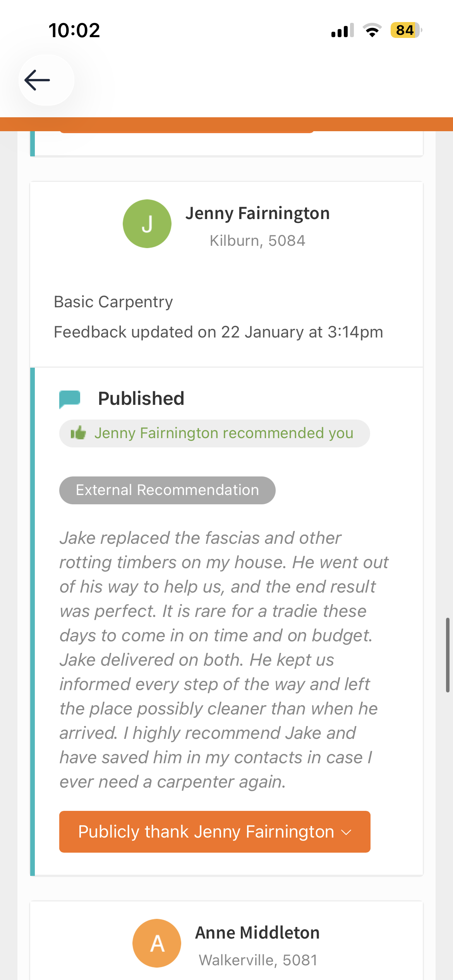Open Anne Middleton's name link

257,932
